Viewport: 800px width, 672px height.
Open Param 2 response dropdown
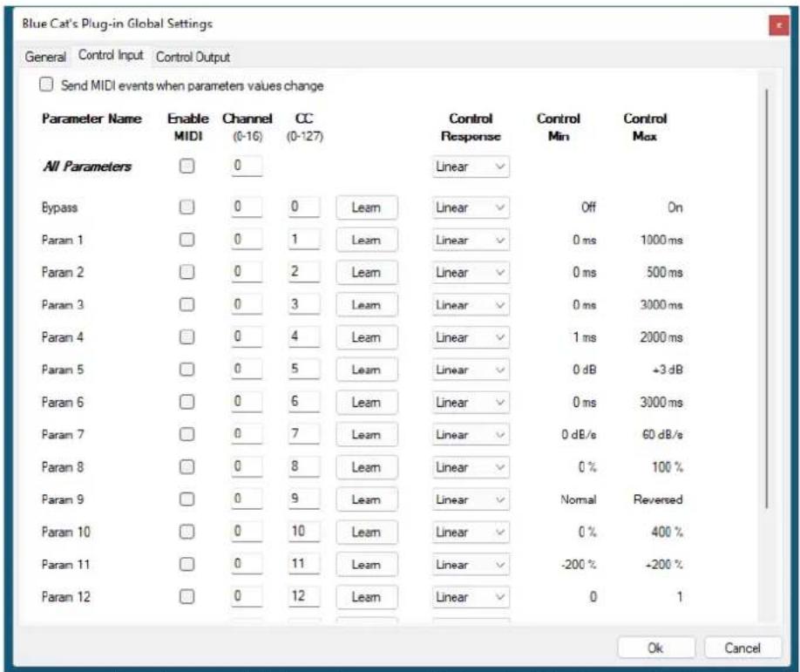pos(471,273)
